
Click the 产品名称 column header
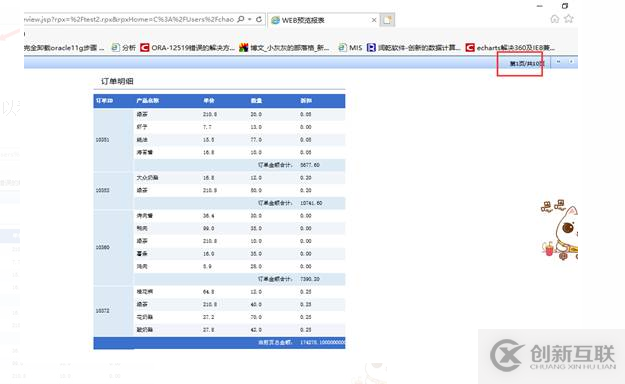coord(148,101)
